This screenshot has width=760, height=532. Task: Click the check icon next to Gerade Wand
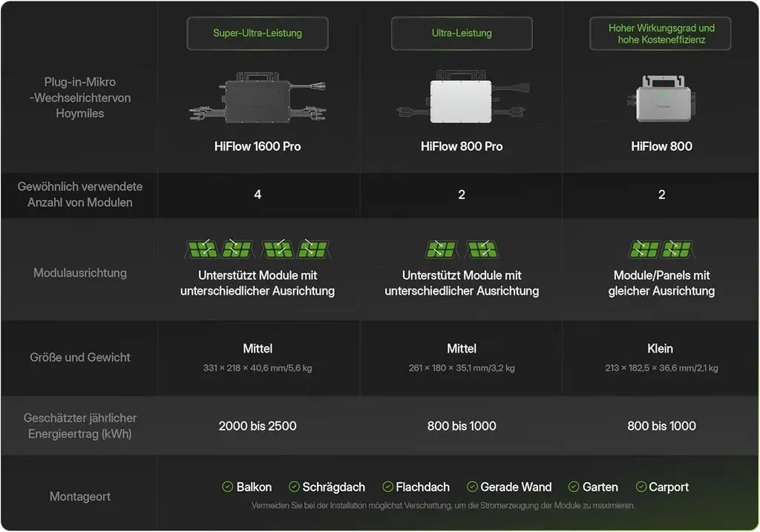[x=472, y=487]
